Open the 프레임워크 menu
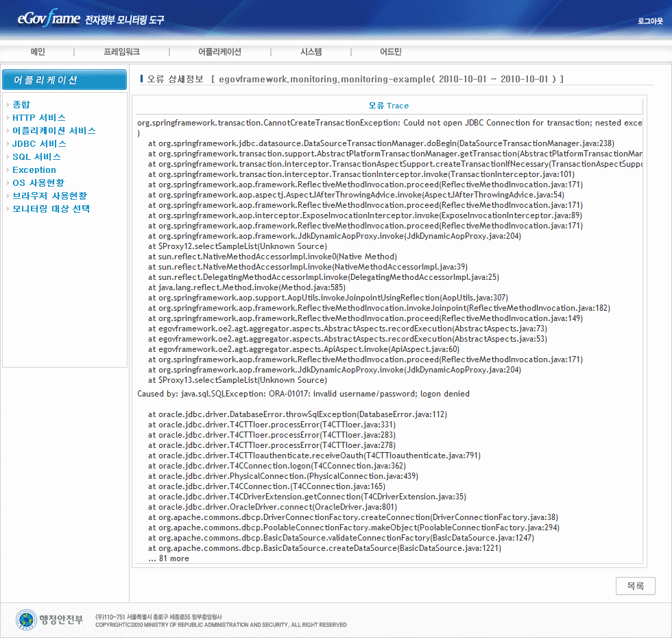 (122, 52)
